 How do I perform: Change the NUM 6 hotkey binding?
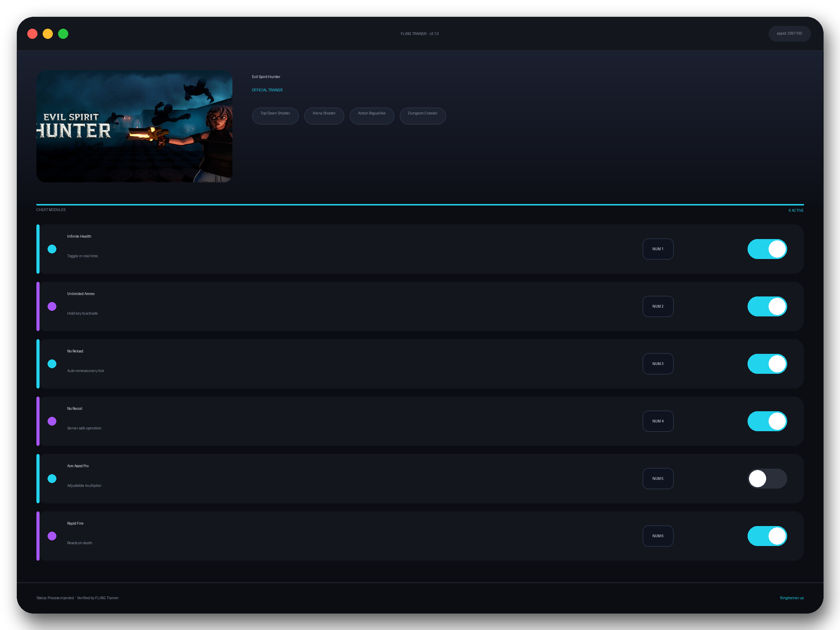658,536
